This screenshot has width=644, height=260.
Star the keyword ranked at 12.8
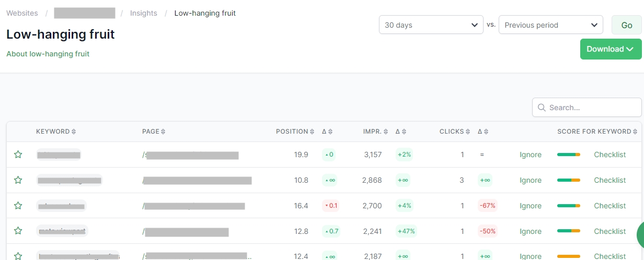click(x=18, y=231)
